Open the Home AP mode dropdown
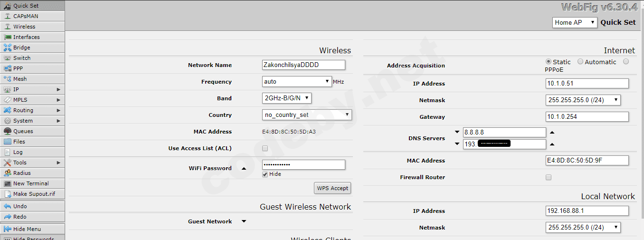 (575, 22)
